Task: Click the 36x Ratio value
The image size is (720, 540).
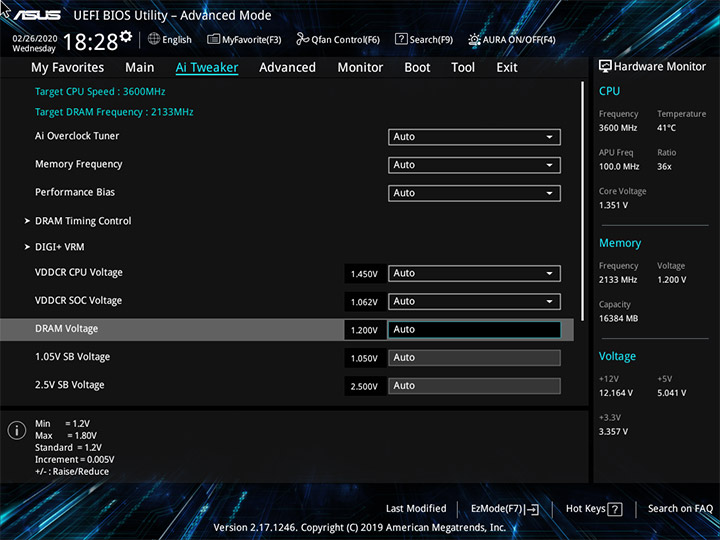Action: (664, 167)
